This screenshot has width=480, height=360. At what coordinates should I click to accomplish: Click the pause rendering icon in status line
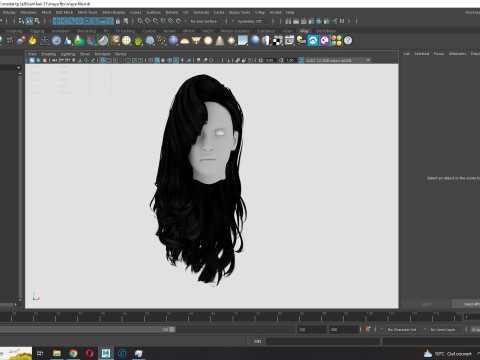pyautogui.click(x=342, y=21)
